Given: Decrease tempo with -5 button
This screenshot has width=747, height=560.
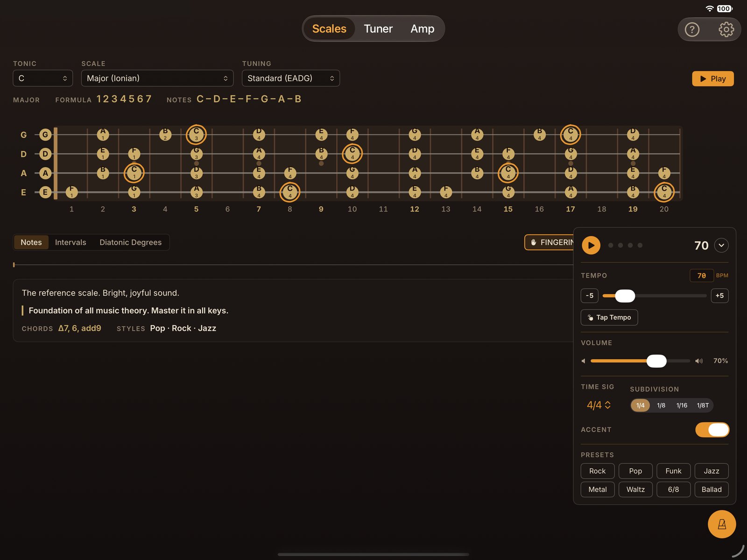Looking at the screenshot, I should point(590,295).
